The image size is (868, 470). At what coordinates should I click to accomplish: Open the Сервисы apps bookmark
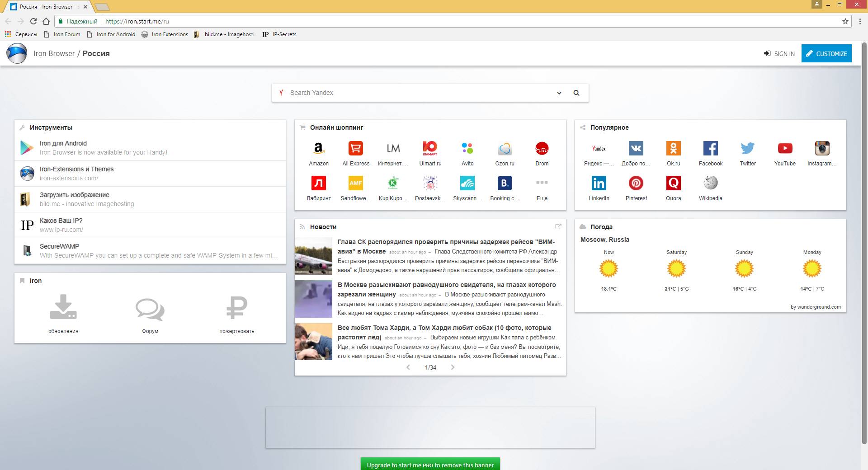coord(21,34)
